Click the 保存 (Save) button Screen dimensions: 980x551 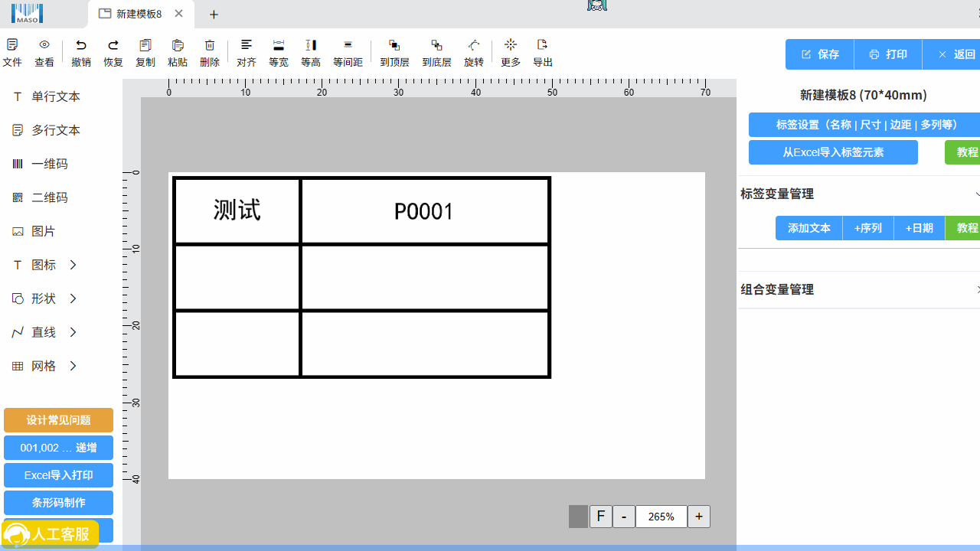pos(818,54)
